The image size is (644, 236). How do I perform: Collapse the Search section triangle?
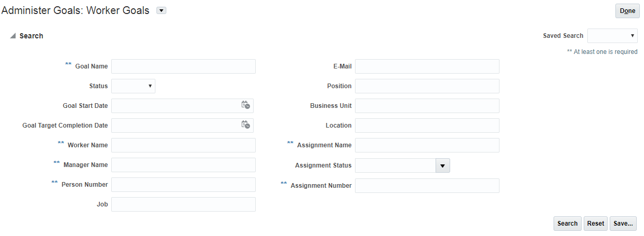[13, 36]
